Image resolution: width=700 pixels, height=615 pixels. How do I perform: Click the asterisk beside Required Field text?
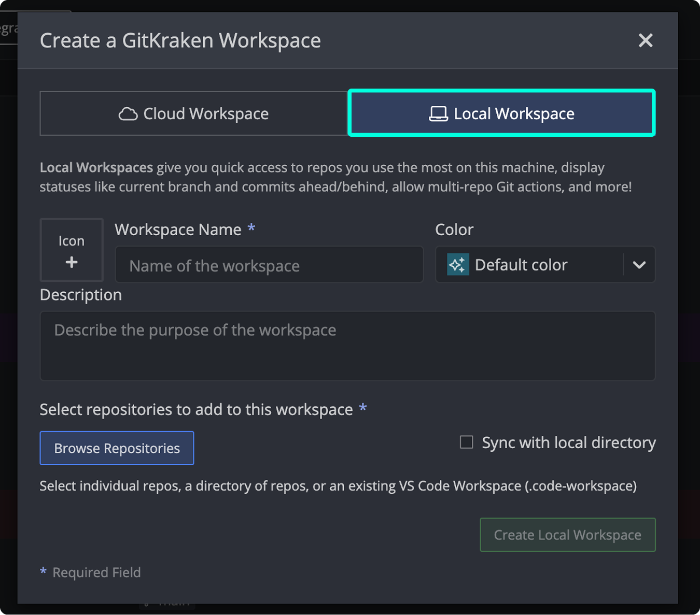[44, 571]
